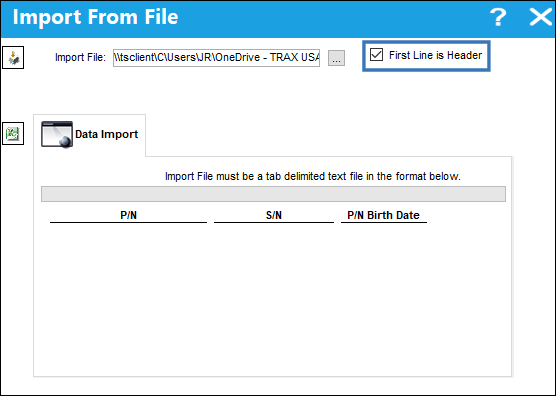This screenshot has width=556, height=396.
Task: Uncheck the First Line is Header checkbox
Action: click(376, 55)
